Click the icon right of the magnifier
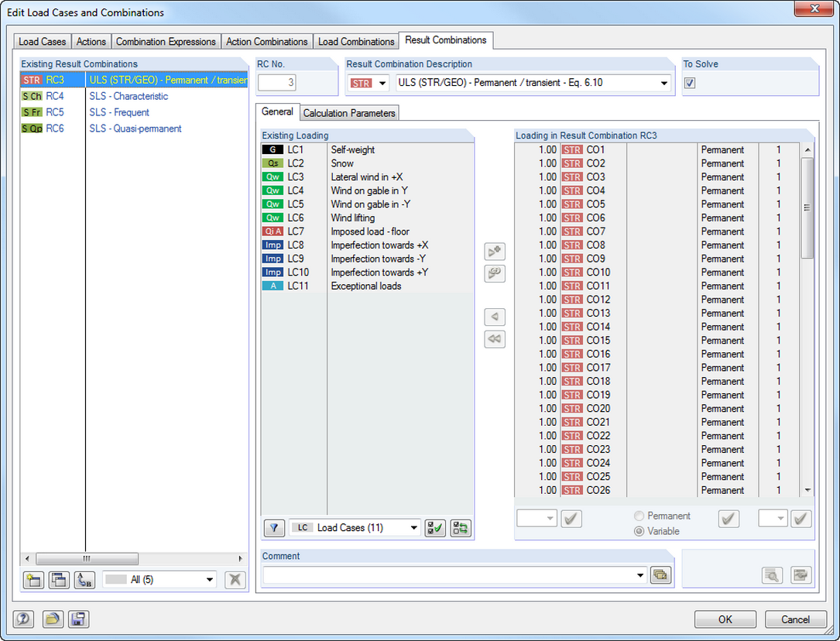840x641 pixels. 801,575
